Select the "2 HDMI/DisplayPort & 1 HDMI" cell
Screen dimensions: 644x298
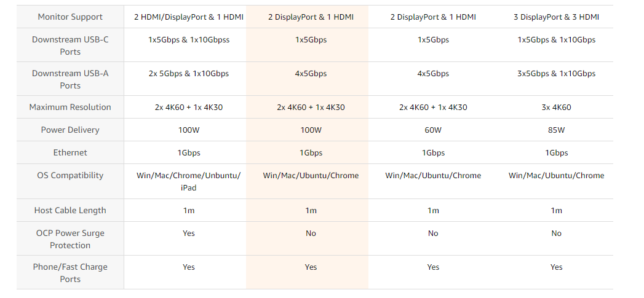point(189,17)
